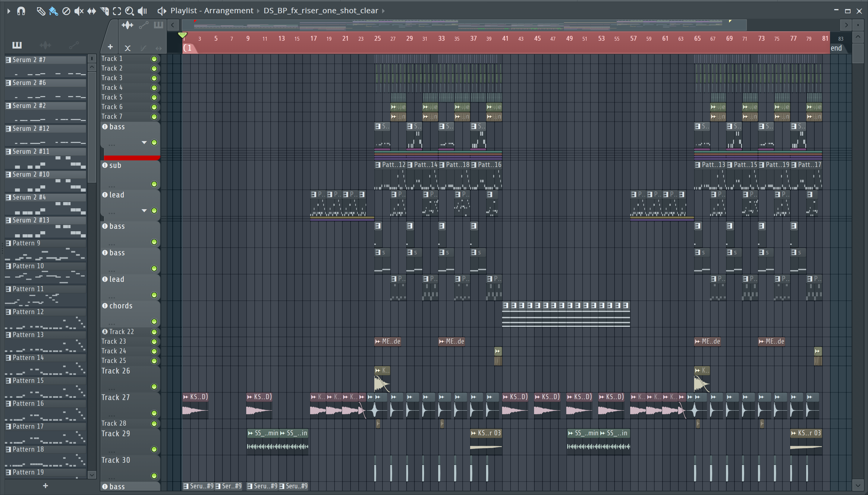The width and height of the screenshot is (868, 495).
Task: Select the Slice tool icon
Action: pyautogui.click(x=104, y=11)
